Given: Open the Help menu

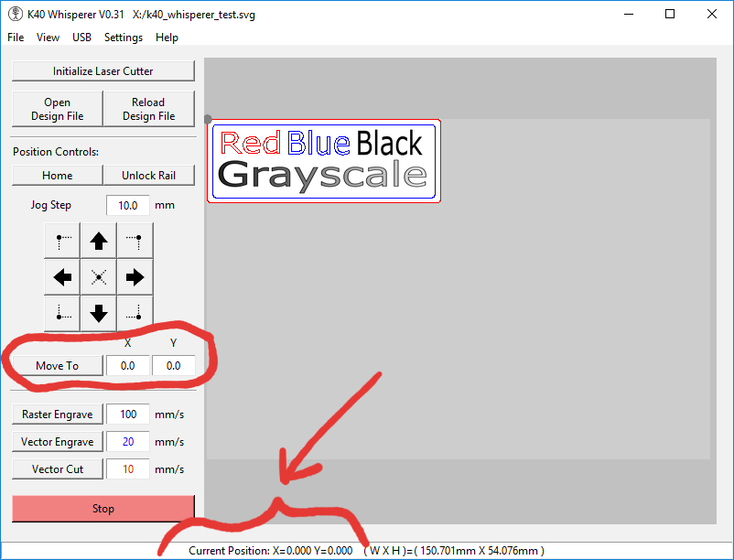Looking at the screenshot, I should click(167, 38).
